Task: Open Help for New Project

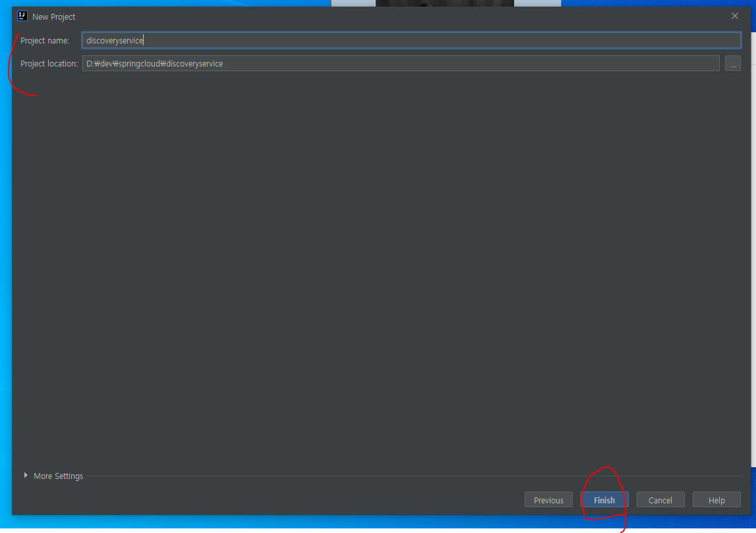Action: pos(716,500)
